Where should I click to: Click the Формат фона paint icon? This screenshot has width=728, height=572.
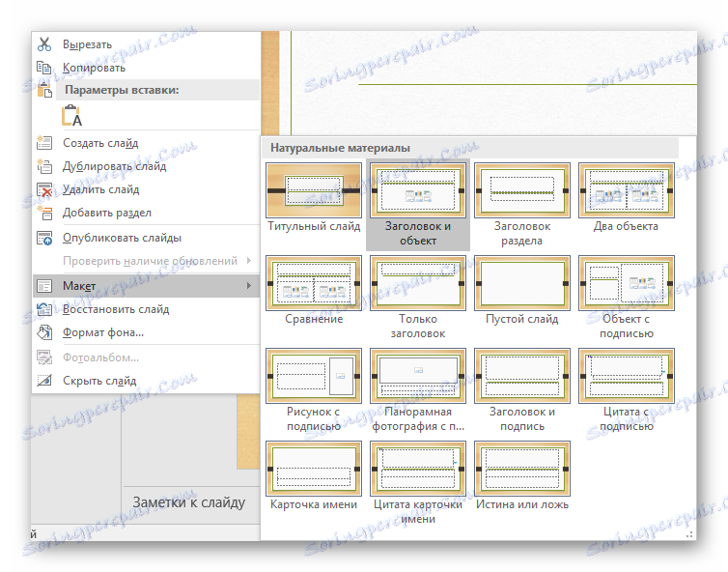[44, 332]
